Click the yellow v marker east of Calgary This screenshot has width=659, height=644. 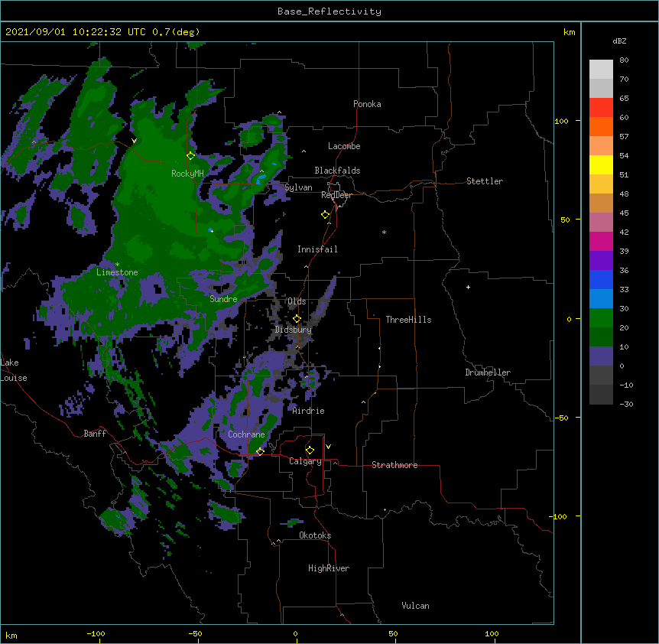coord(328,447)
